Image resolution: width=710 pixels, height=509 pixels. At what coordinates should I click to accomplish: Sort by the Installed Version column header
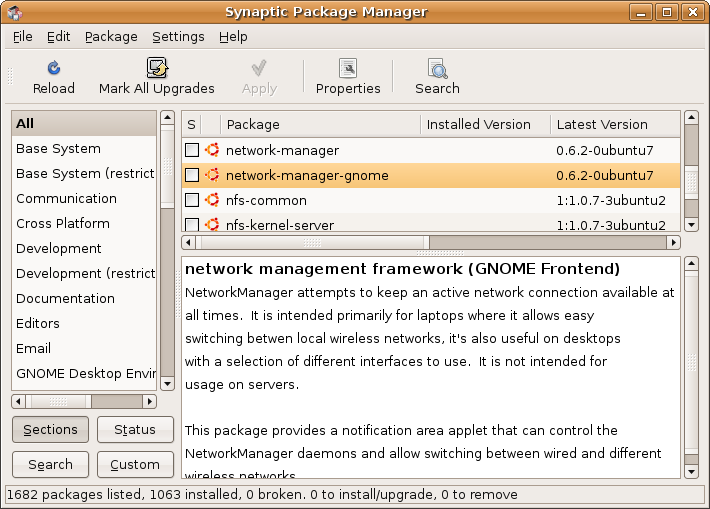(x=485, y=124)
